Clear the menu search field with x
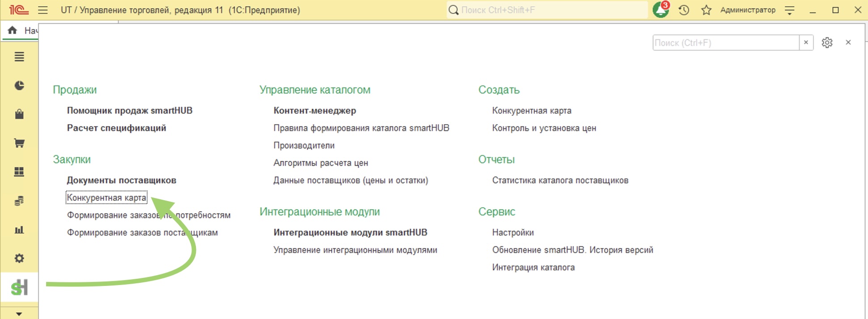The image size is (868, 319). (x=806, y=42)
